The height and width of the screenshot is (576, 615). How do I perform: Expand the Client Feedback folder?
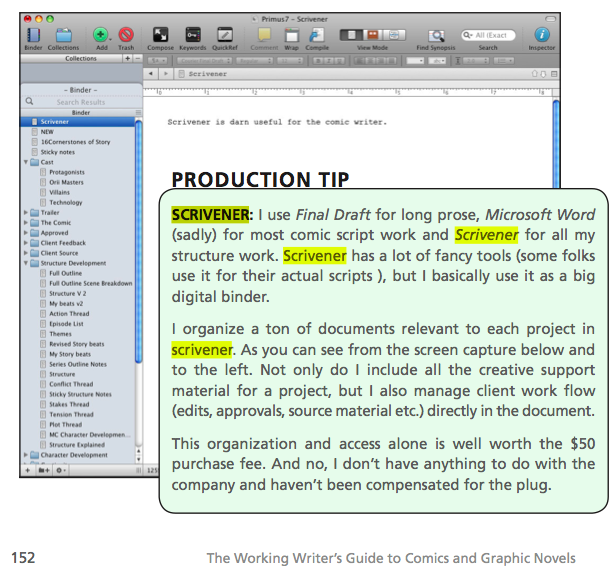(26, 243)
